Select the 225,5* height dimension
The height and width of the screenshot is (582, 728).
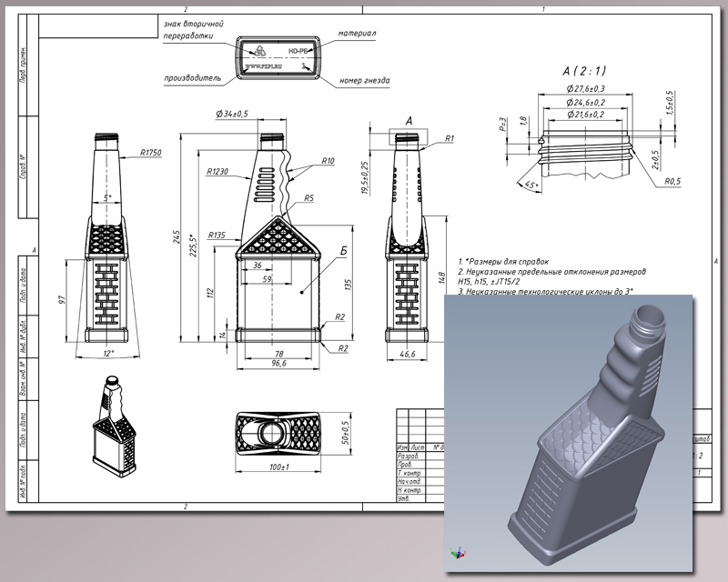[194, 245]
